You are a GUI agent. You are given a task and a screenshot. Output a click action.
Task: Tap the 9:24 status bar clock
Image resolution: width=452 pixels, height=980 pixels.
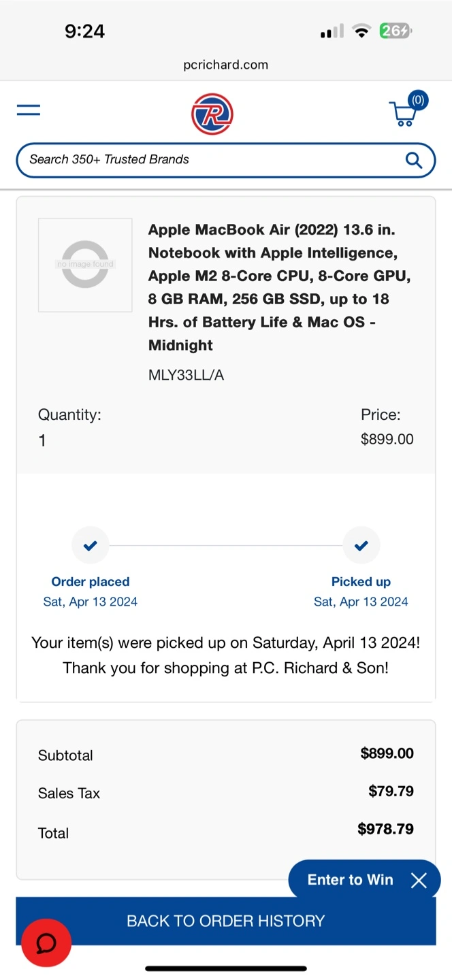(x=84, y=31)
